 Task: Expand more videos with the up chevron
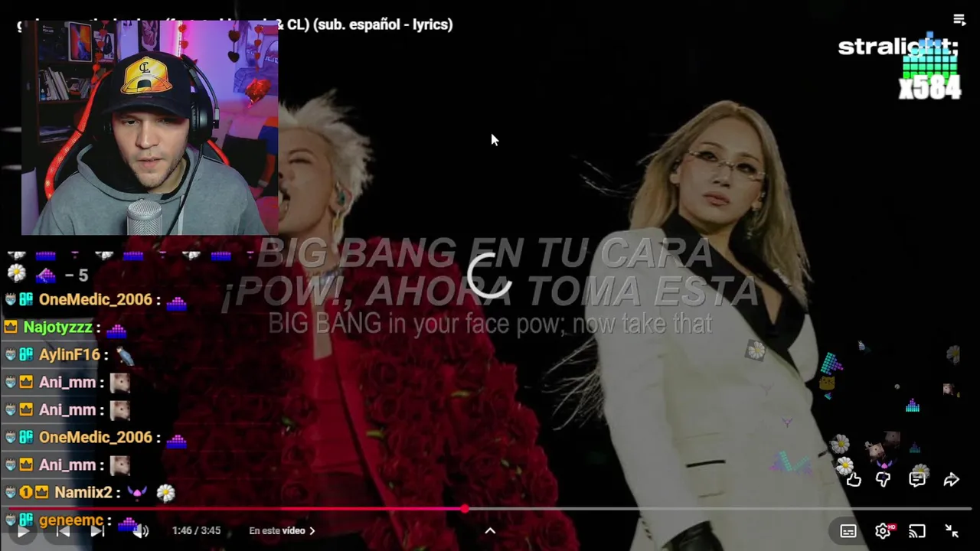[x=490, y=531]
